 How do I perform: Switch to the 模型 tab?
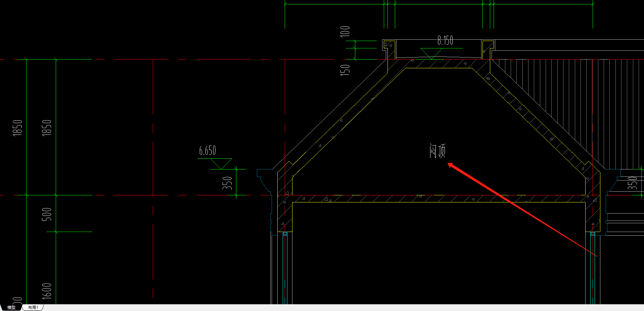click(11, 307)
